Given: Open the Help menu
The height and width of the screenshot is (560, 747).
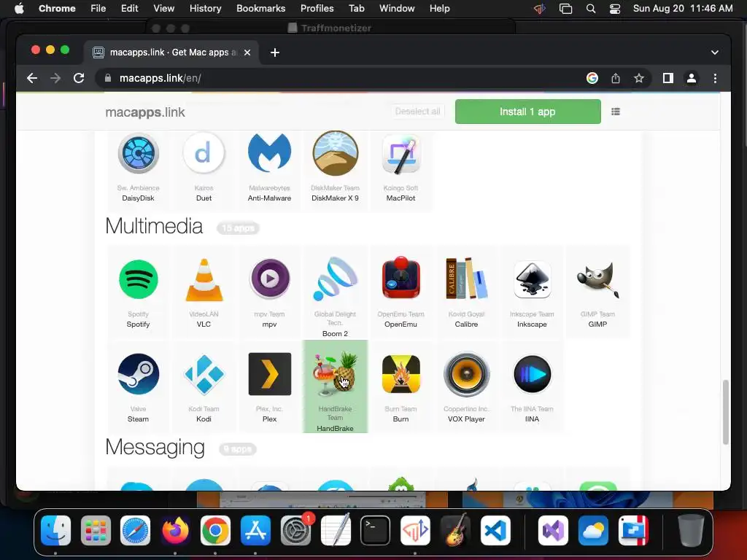Looking at the screenshot, I should pos(439,9).
